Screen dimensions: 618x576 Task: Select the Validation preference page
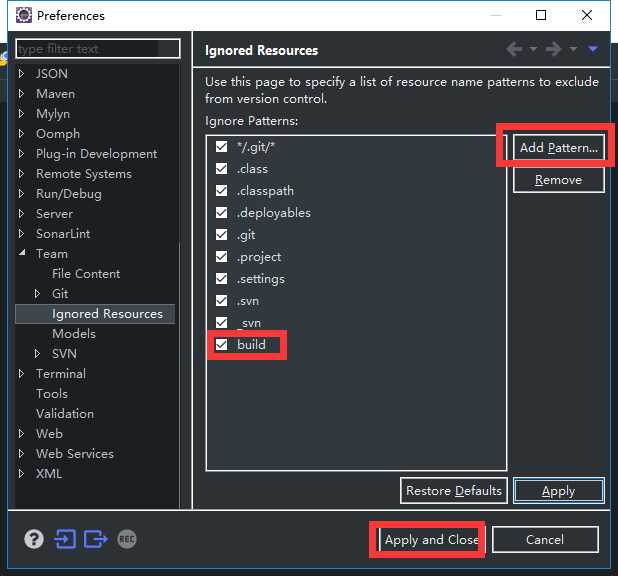point(65,414)
